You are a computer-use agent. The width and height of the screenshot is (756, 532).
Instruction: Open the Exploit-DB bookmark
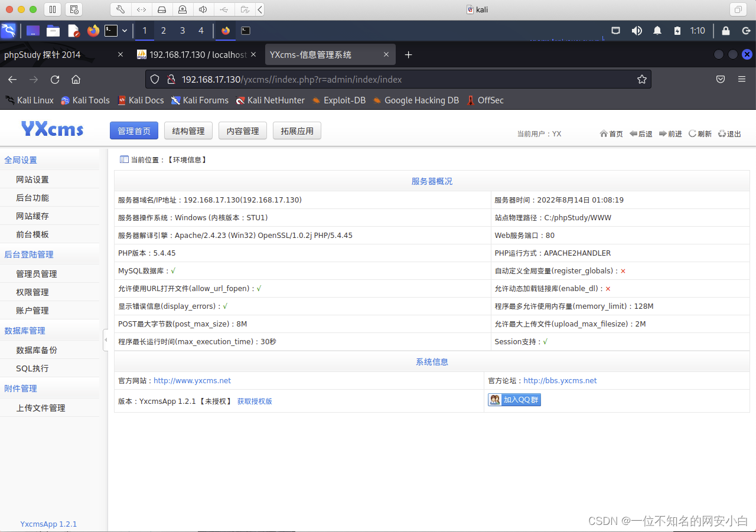pos(339,100)
